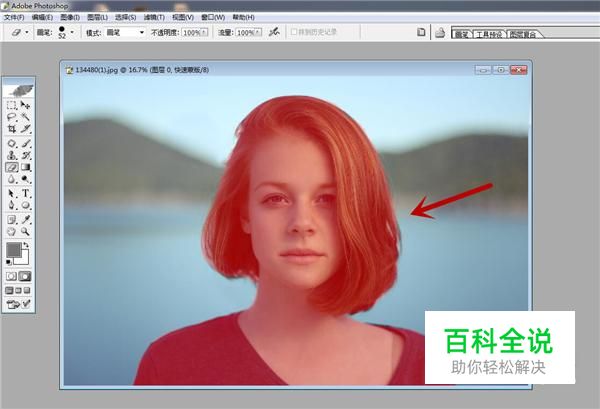Select the Ellipse shape tool
Viewport: 600px width, 409px height.
25,205
